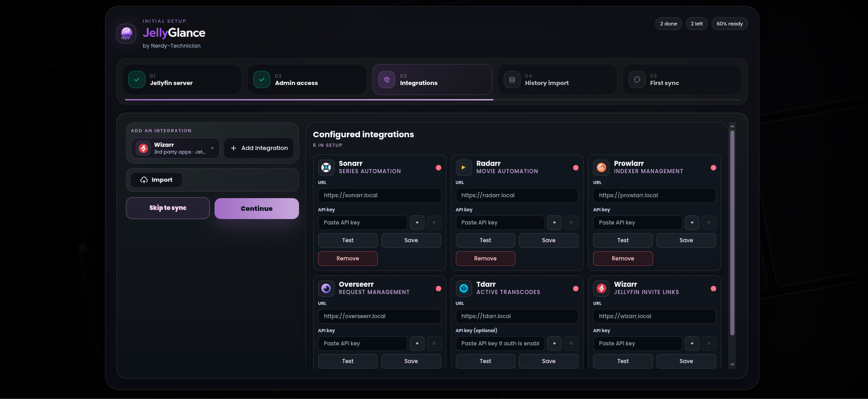Toggle Overseerr API key visibility
This screenshot has width=868, height=399.
(x=417, y=344)
